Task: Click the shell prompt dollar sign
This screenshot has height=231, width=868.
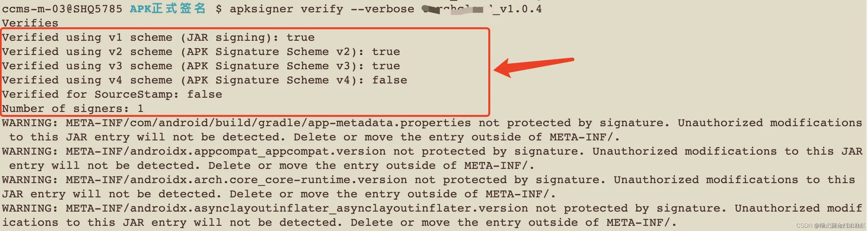Action: (219, 9)
